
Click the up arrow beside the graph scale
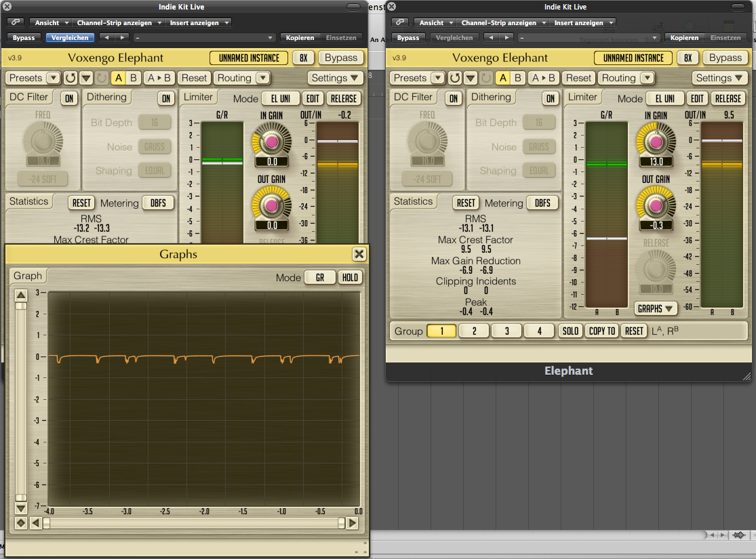coord(21,295)
